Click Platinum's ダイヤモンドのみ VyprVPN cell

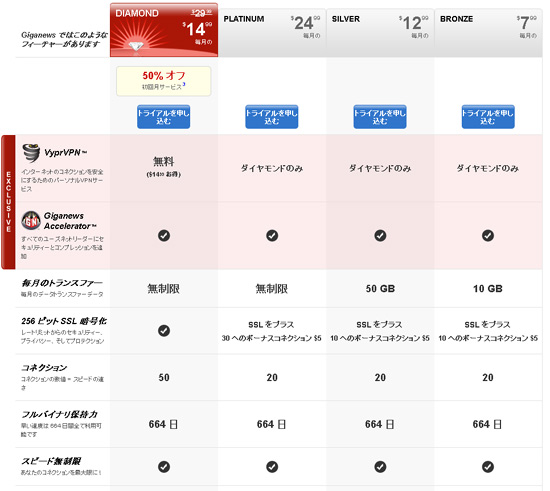(272, 168)
